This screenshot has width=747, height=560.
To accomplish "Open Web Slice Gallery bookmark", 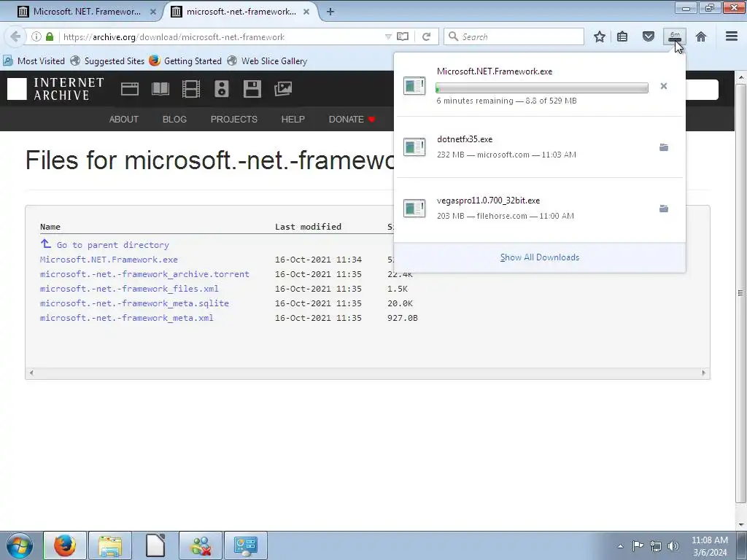I will [x=267, y=61].
